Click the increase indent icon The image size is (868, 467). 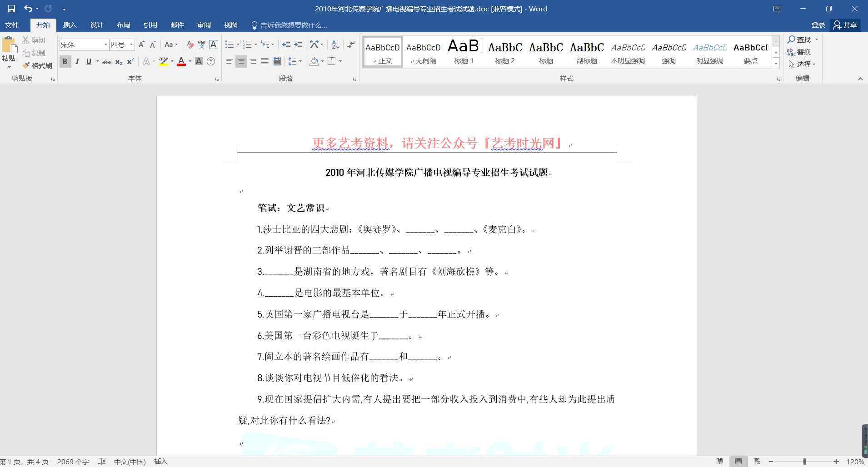[298, 45]
